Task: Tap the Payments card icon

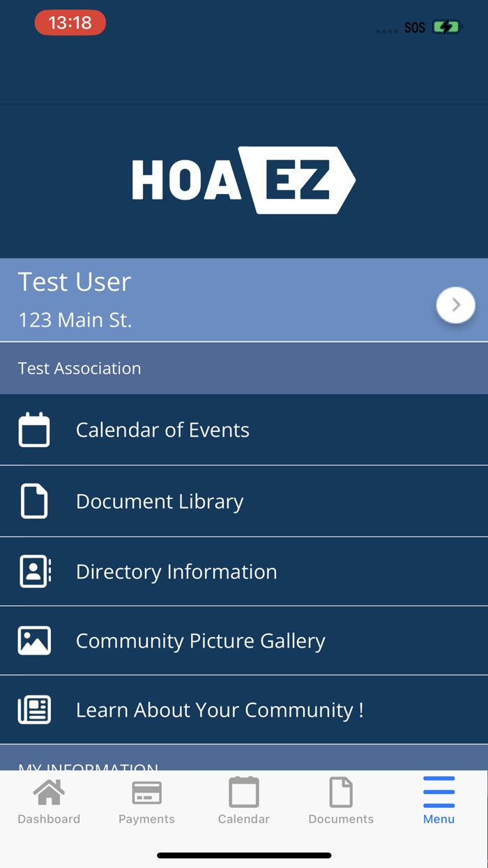Action: [146, 793]
